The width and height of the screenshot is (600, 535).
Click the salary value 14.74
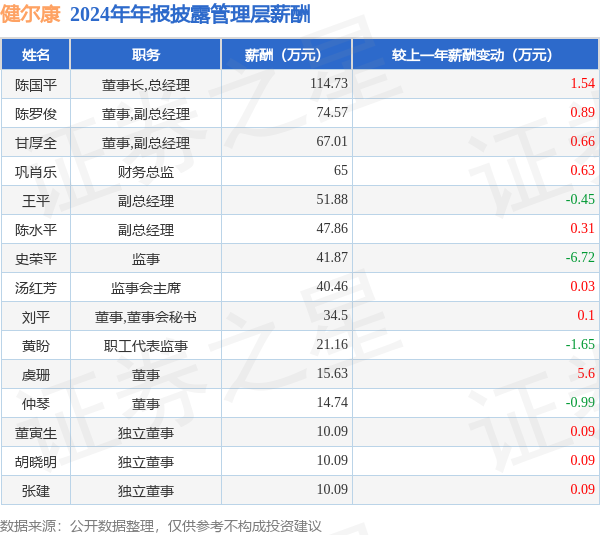coord(332,402)
